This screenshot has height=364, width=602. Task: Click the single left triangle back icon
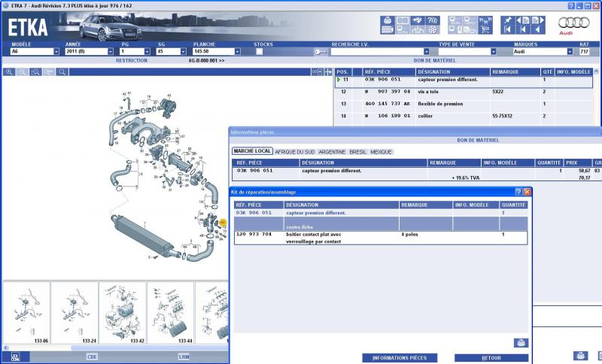[538, 29]
